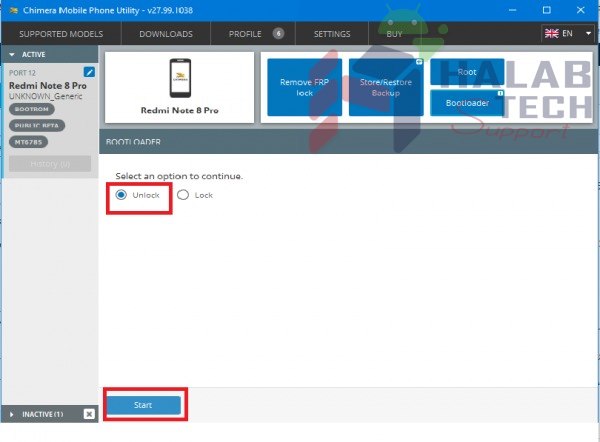Image resolution: width=600 pixels, height=442 pixels.
Task: Open the device History button
Action: point(50,164)
